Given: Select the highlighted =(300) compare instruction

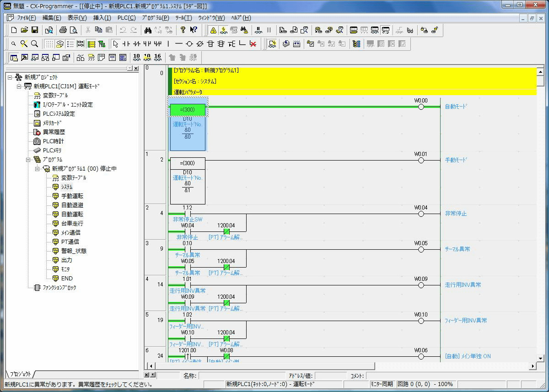Looking at the screenshot, I should (188, 110).
